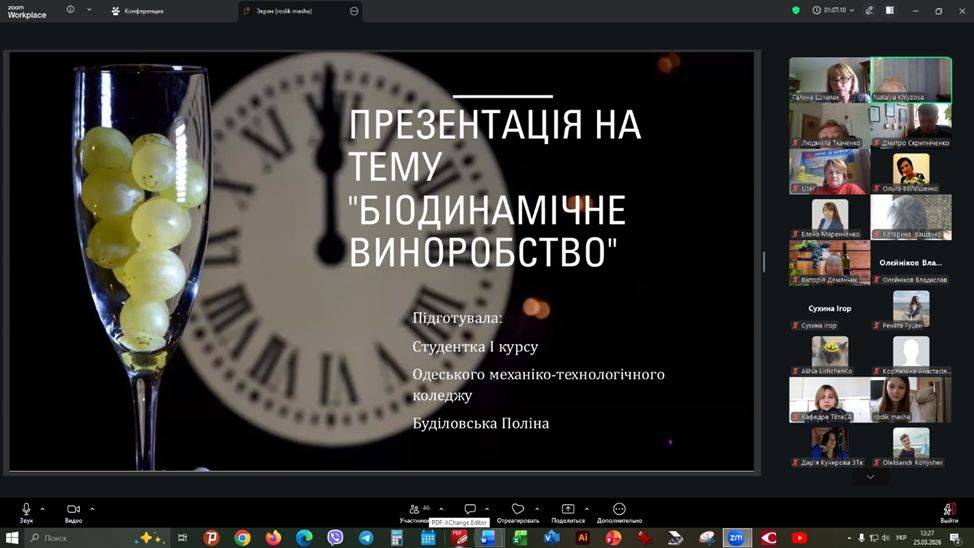Viewport: 974px width, 548px height.
Task: Open the chat bubble icon
Action: coord(470,510)
